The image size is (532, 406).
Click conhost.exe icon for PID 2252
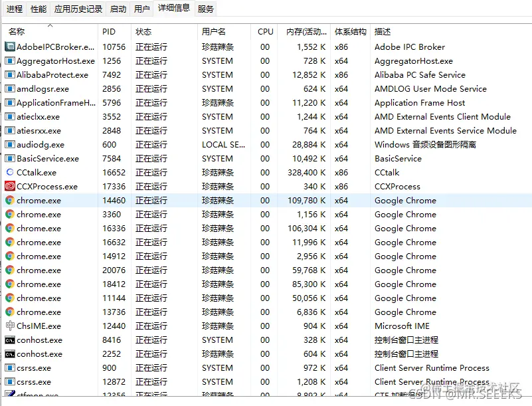click(10, 354)
